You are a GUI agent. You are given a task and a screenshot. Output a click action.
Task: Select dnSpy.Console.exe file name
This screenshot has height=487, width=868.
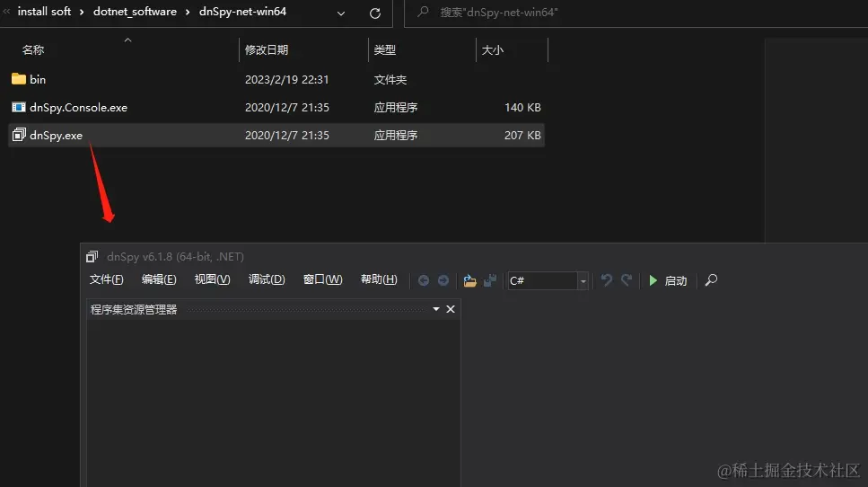79,108
